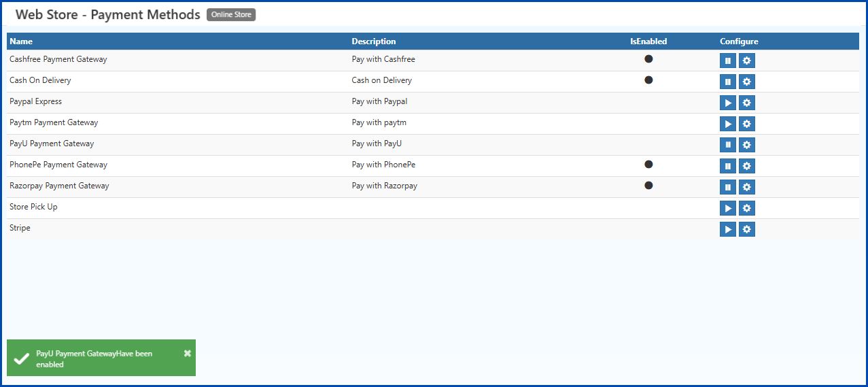
Task: Open settings gear for Cashfree Payment Gateway
Action: (746, 61)
